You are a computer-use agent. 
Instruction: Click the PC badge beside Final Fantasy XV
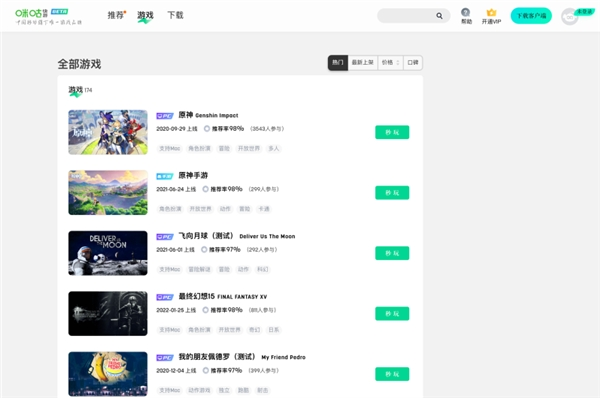pos(165,297)
